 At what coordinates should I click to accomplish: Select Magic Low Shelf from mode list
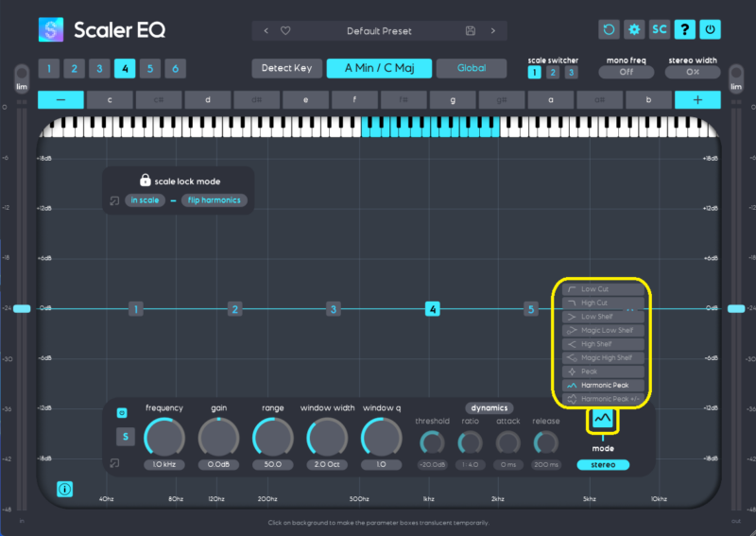602,331
